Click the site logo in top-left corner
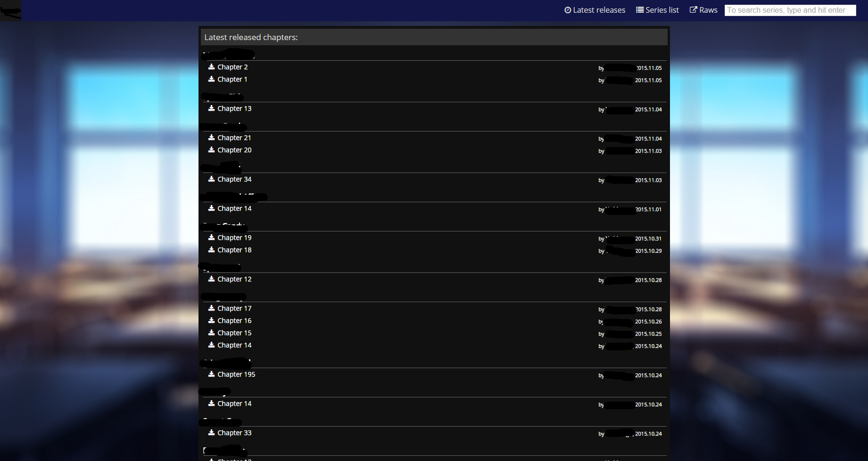Screen dimensions: 868x461 pos(10,10)
